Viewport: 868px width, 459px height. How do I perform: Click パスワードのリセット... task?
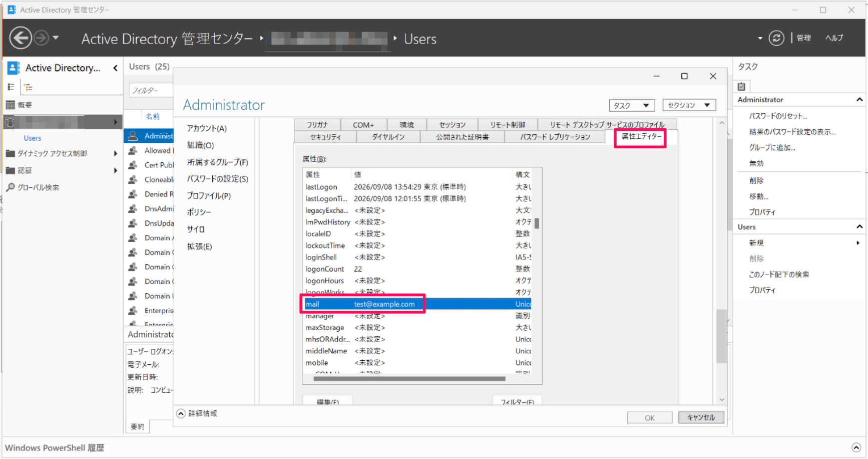click(778, 116)
